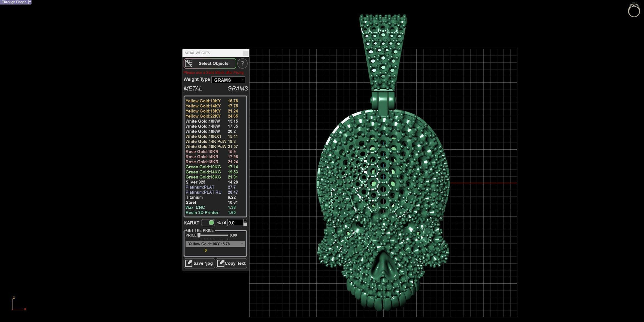Image resolution: width=644 pixels, height=322 pixels.
Task: Click the price result value 0
Action: coord(206,251)
